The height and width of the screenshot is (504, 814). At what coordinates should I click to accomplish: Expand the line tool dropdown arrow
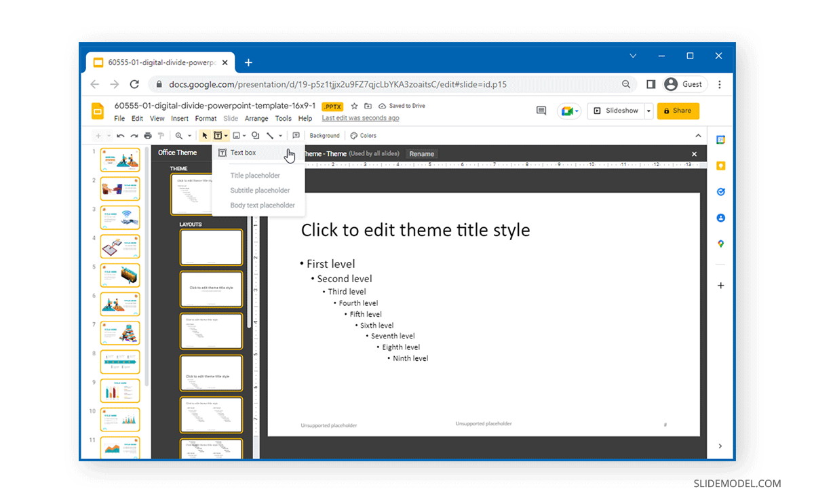[x=279, y=135]
